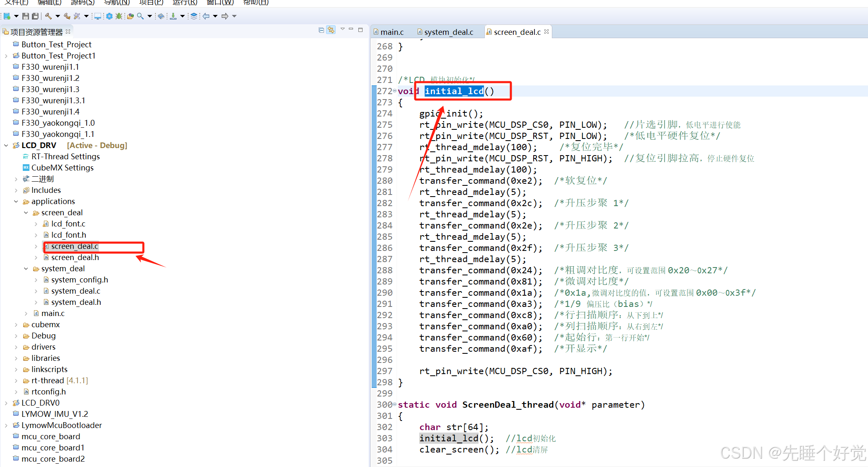868x467 pixels.
Task: Collapse all in project explorer
Action: coord(321,30)
